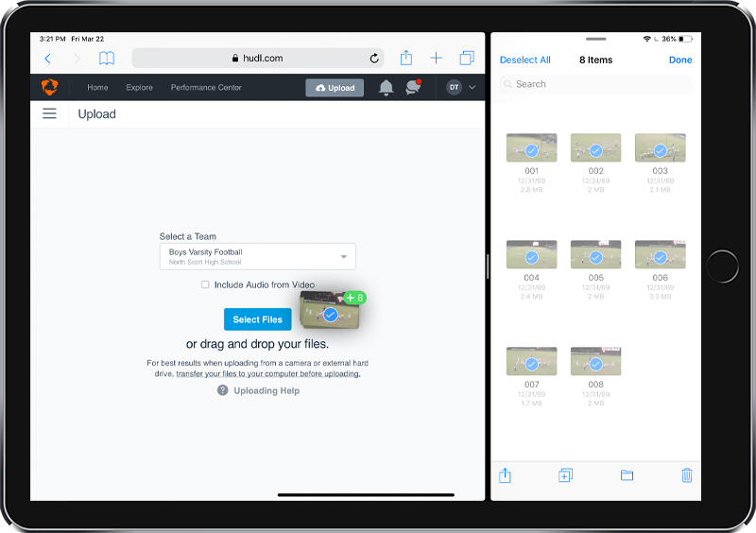Tap the Search field in Files
Screen dimensions: 756x533
tap(595, 84)
